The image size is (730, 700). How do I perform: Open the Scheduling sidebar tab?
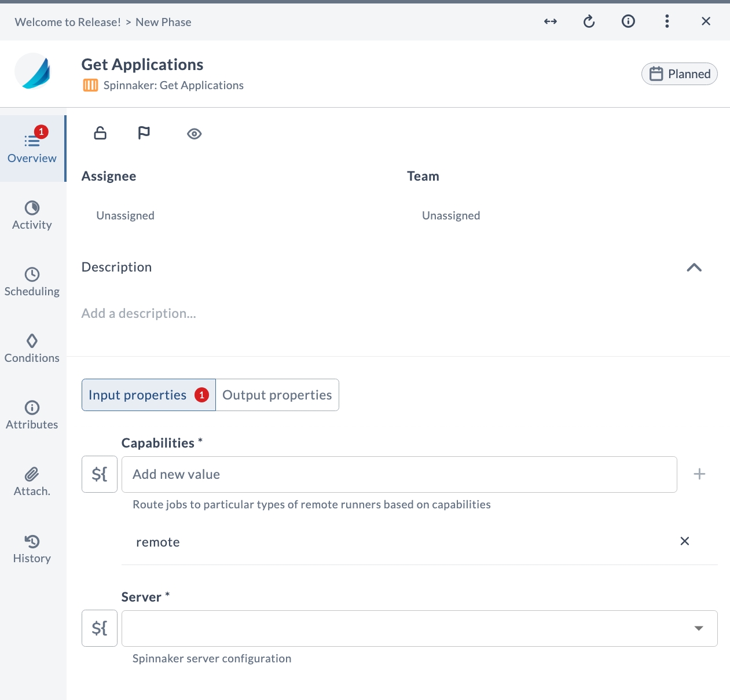coord(32,282)
